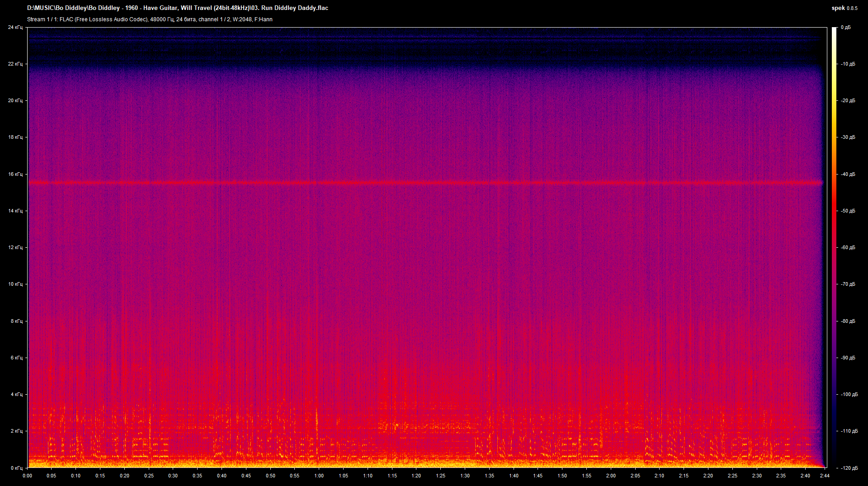Screen dimensions: 868x486
Task: Select the 0 кГц frequency label
Action: 16,468
